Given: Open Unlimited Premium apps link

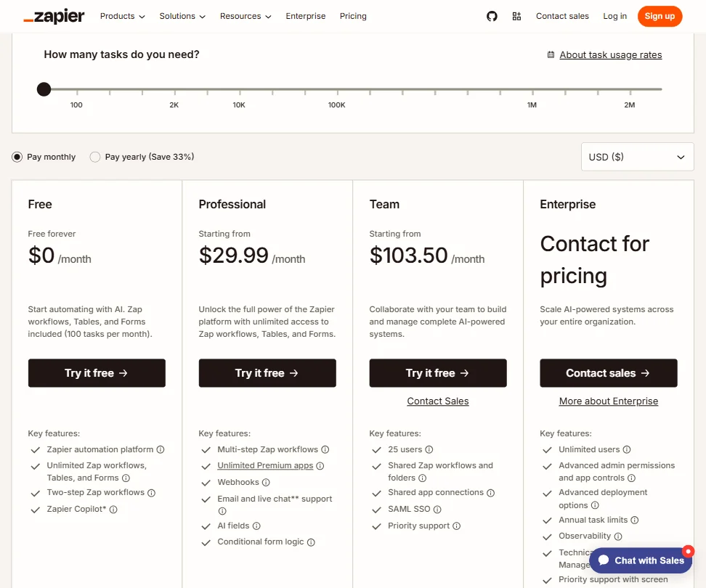Looking at the screenshot, I should coord(265,465).
